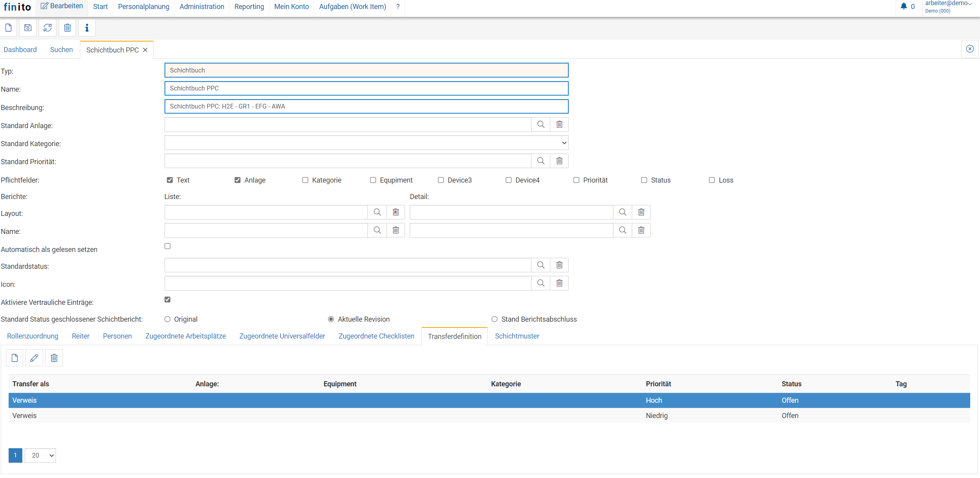Click into the Beschreibung text field

click(x=366, y=107)
